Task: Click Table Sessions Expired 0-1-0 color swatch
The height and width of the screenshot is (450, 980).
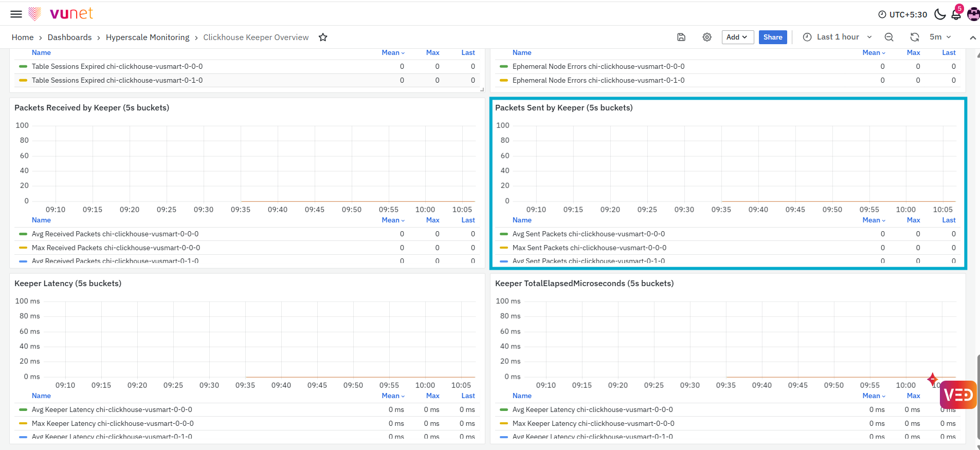Action: (x=23, y=80)
